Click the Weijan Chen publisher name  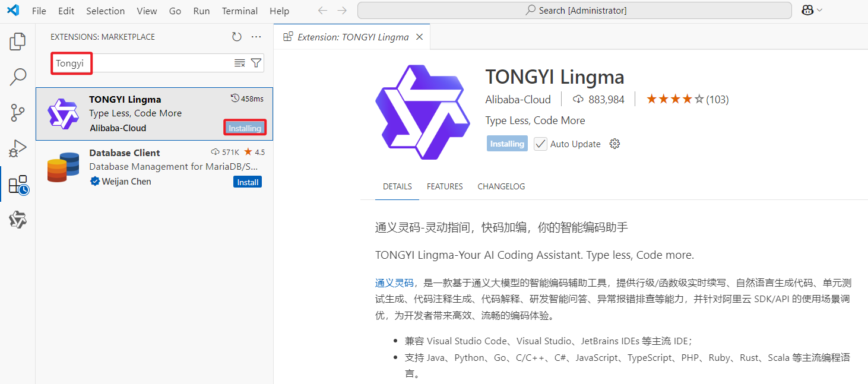tap(126, 182)
